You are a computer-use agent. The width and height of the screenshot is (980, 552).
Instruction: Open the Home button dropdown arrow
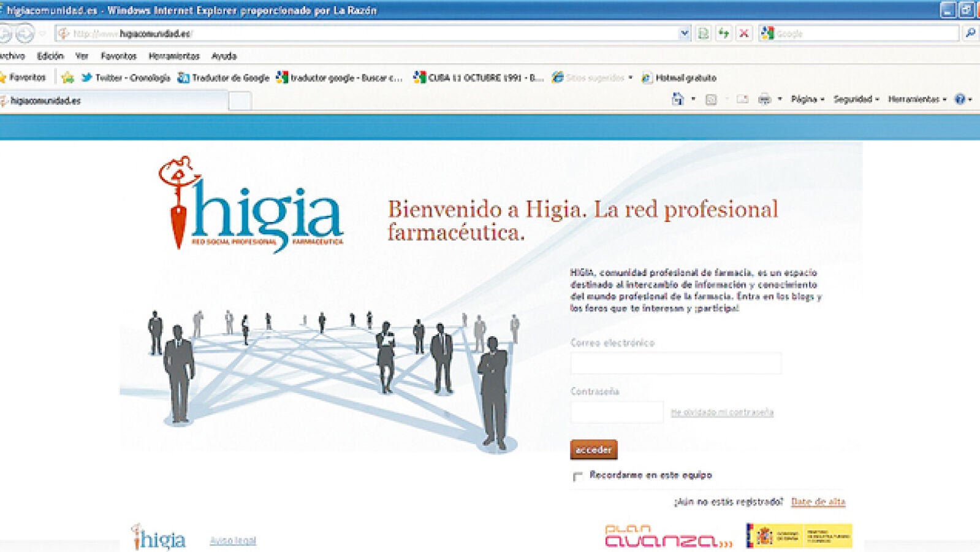pos(693,99)
